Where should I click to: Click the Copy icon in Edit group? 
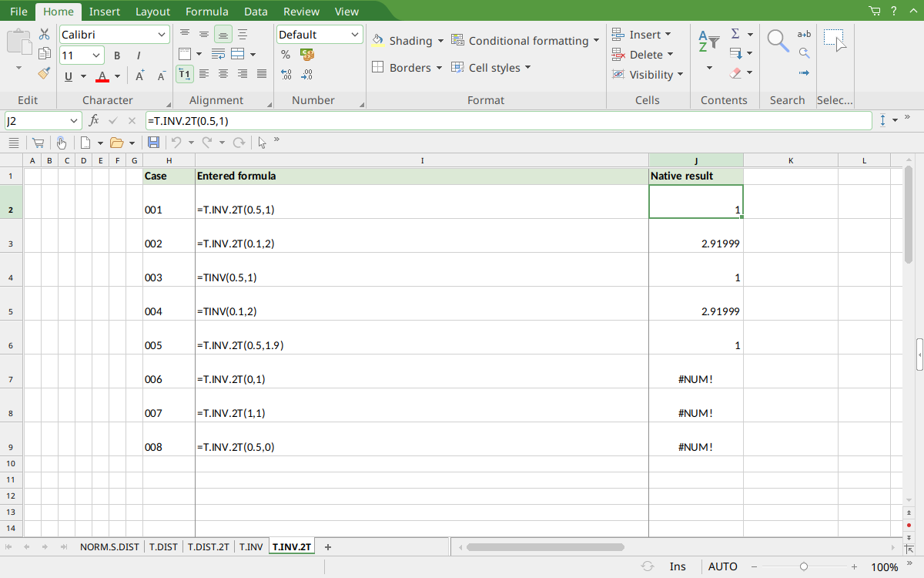click(x=44, y=54)
